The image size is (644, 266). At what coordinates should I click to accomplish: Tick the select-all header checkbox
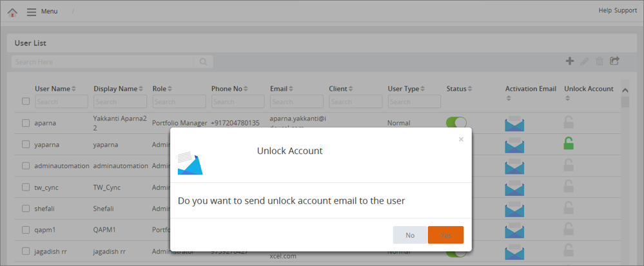(26, 101)
